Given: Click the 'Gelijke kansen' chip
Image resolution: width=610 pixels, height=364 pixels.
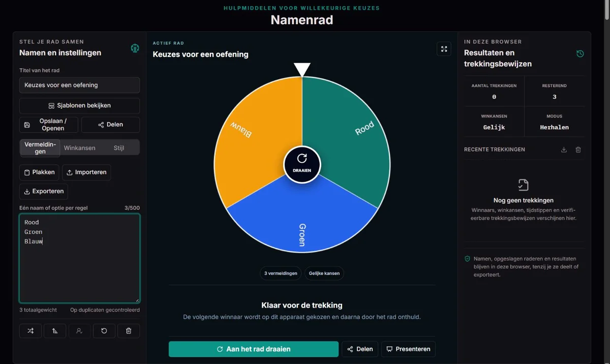Looking at the screenshot, I should click(x=324, y=274).
